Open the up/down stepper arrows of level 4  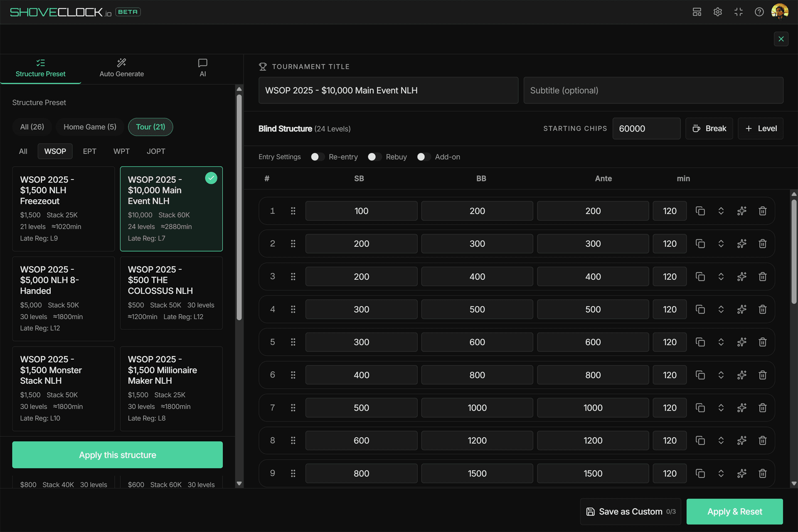coord(721,310)
